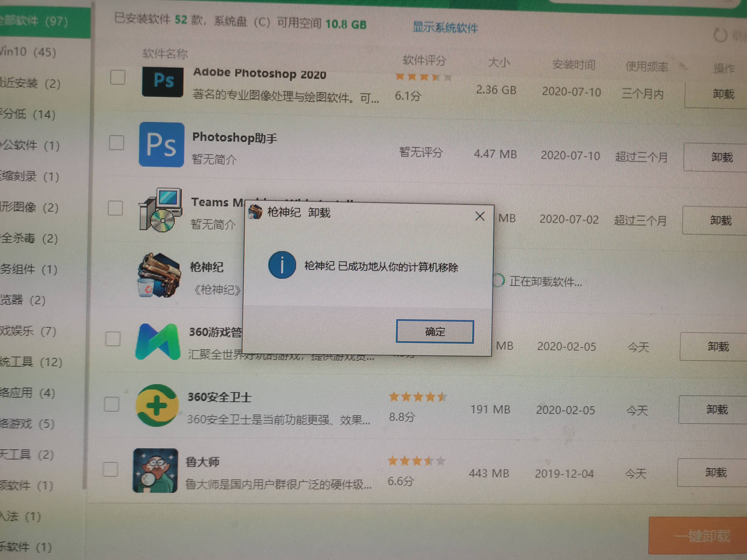Click the 2019-12-04 install date

564,474
